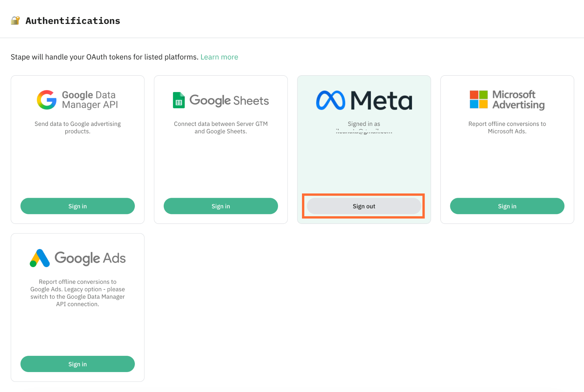The image size is (584, 392).
Task: Sign out of the Meta account
Action: (364, 206)
